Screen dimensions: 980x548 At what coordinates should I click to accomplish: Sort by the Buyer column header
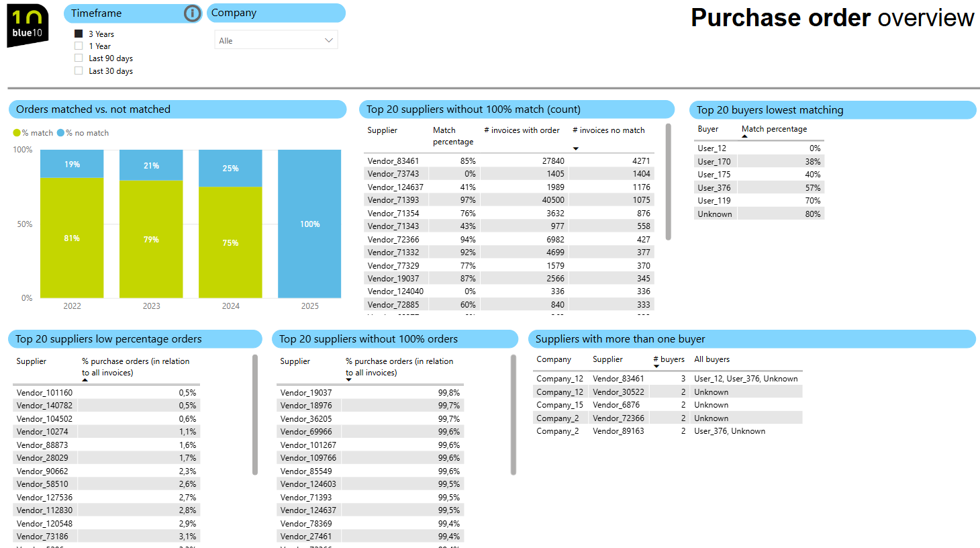tap(707, 129)
